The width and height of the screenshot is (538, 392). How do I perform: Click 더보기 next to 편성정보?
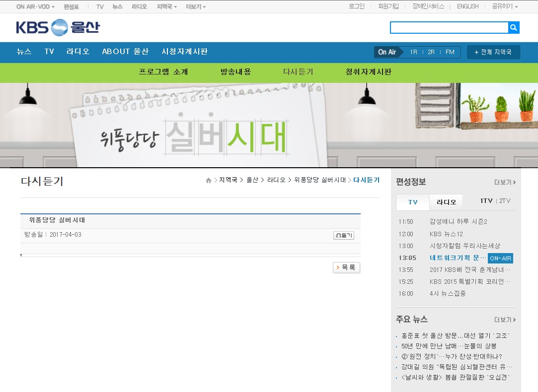[x=505, y=182]
